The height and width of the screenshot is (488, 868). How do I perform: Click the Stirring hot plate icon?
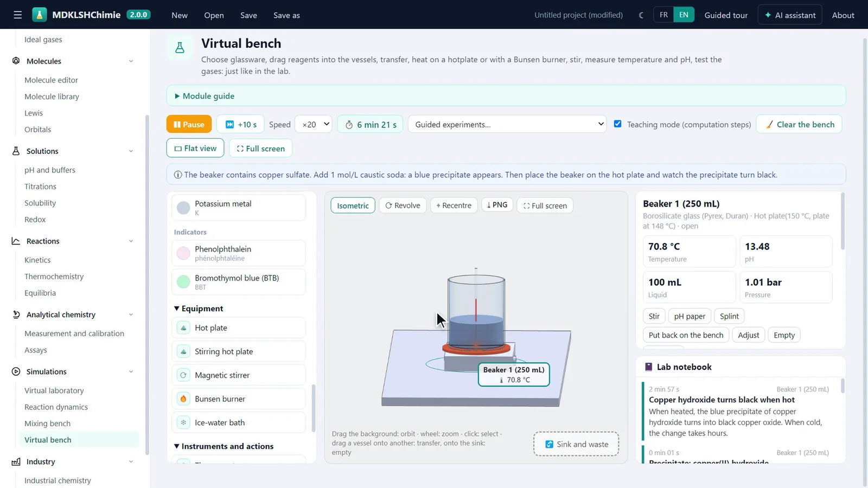183,351
